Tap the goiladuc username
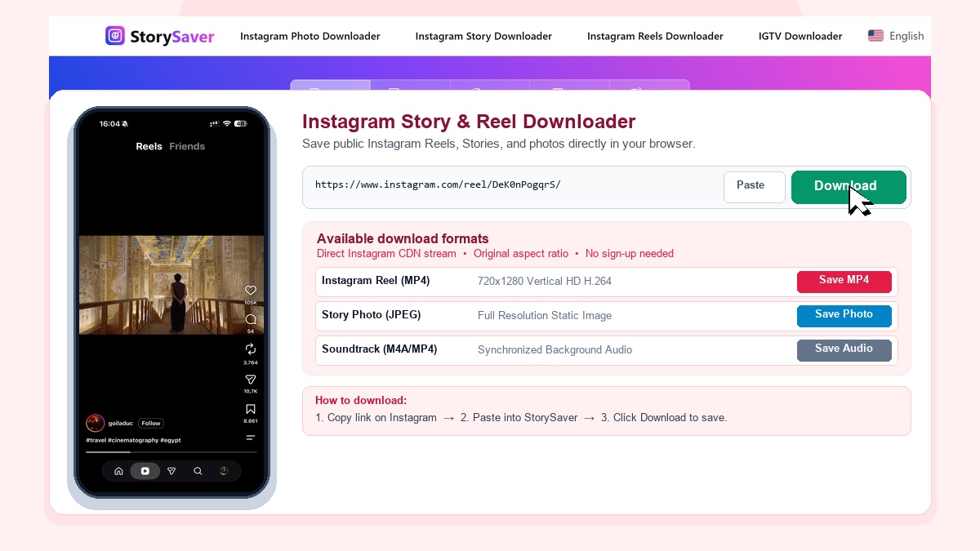The image size is (980, 551). (x=121, y=423)
